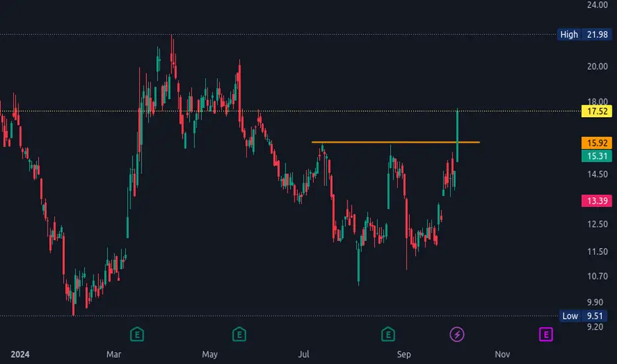Click the 24.00 price axis value
This screenshot has width=617, height=364.
(x=597, y=5)
